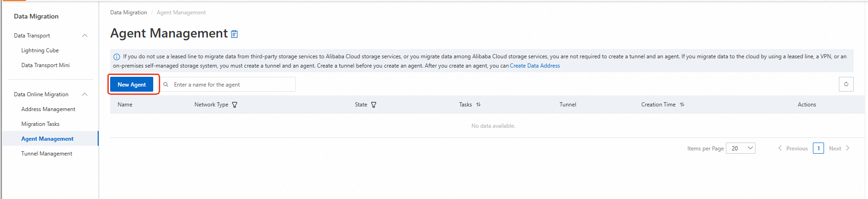This screenshot has height=199, width=868.
Task: Go to Migration Tasks menu item
Action: pyautogui.click(x=40, y=124)
